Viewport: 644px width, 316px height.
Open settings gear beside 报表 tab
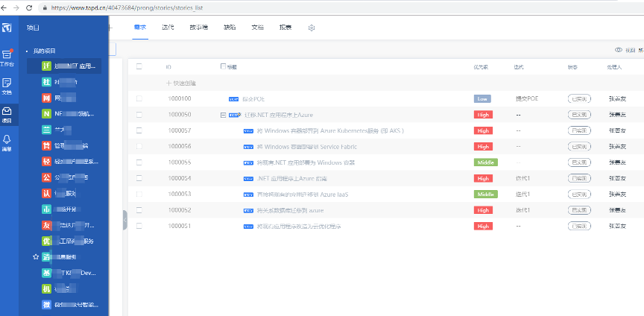pos(312,28)
